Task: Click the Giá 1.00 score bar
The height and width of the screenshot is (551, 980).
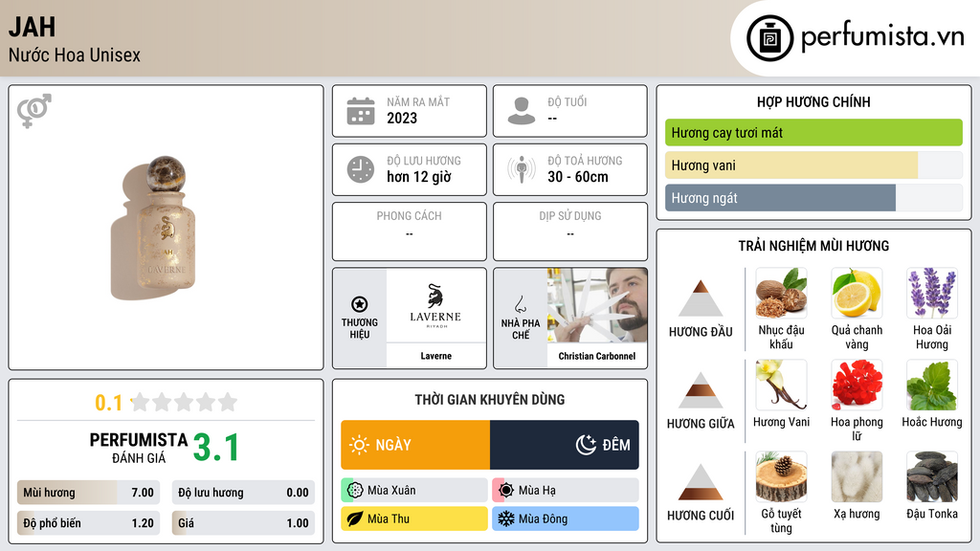Action: pos(243,523)
